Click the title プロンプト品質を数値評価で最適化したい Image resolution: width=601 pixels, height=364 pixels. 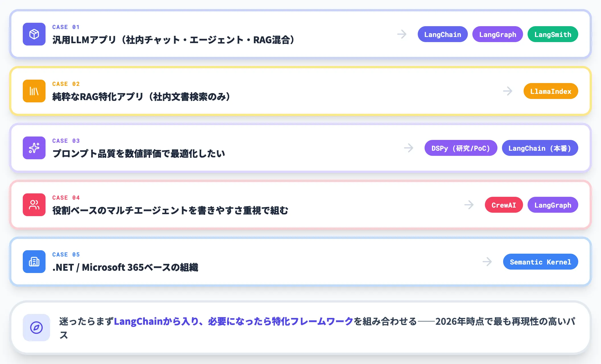[x=139, y=154]
